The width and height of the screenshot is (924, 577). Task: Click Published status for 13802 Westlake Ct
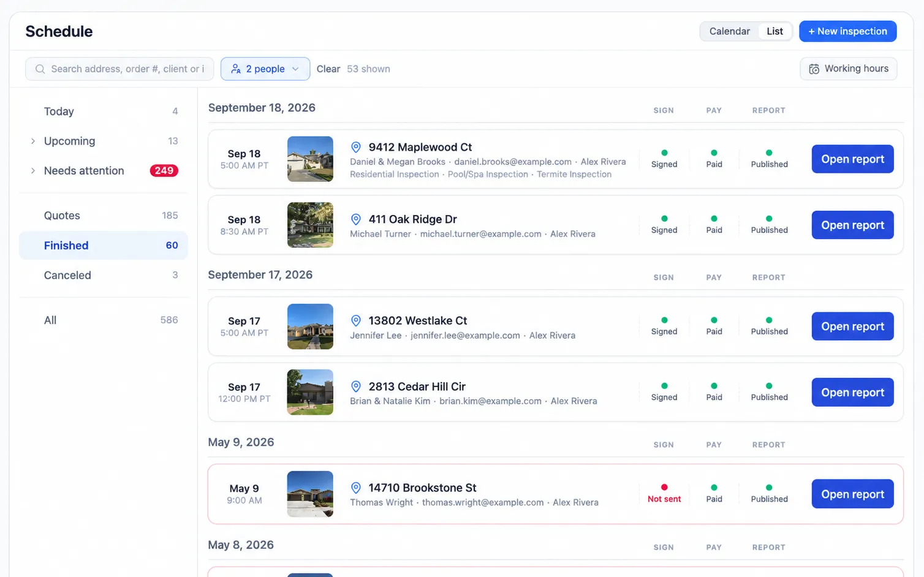point(769,326)
